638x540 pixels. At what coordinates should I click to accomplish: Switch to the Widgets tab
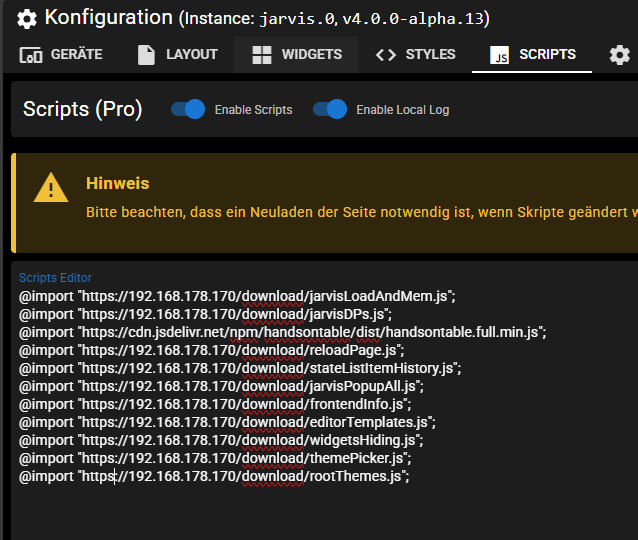click(x=311, y=55)
